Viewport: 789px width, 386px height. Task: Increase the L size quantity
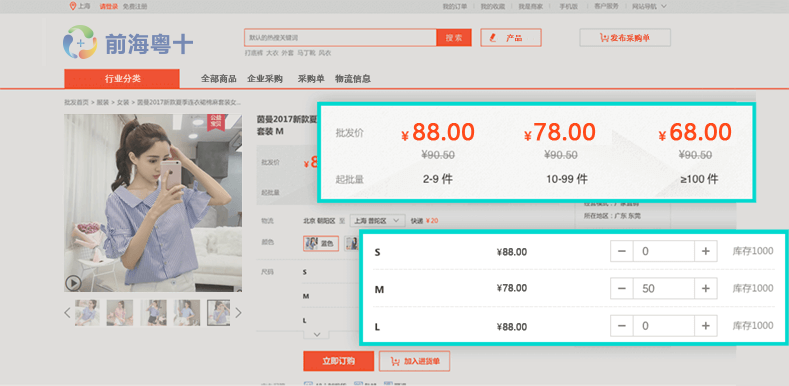click(705, 326)
